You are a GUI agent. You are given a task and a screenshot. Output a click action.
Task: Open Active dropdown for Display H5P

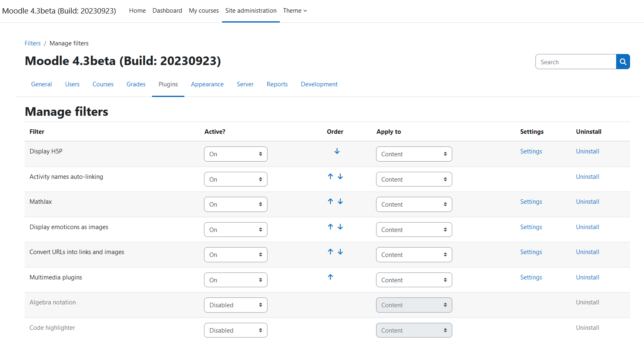[x=236, y=154]
